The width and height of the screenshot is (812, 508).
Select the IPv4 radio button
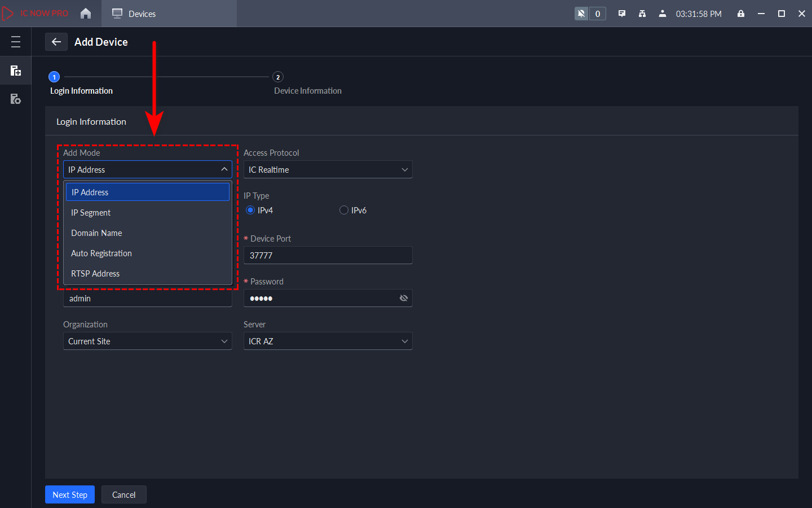click(x=250, y=210)
